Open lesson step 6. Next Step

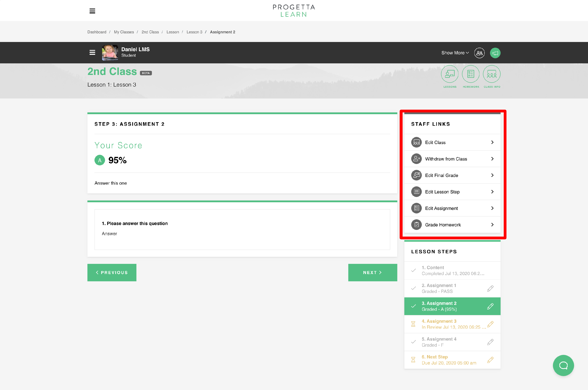[452, 360]
